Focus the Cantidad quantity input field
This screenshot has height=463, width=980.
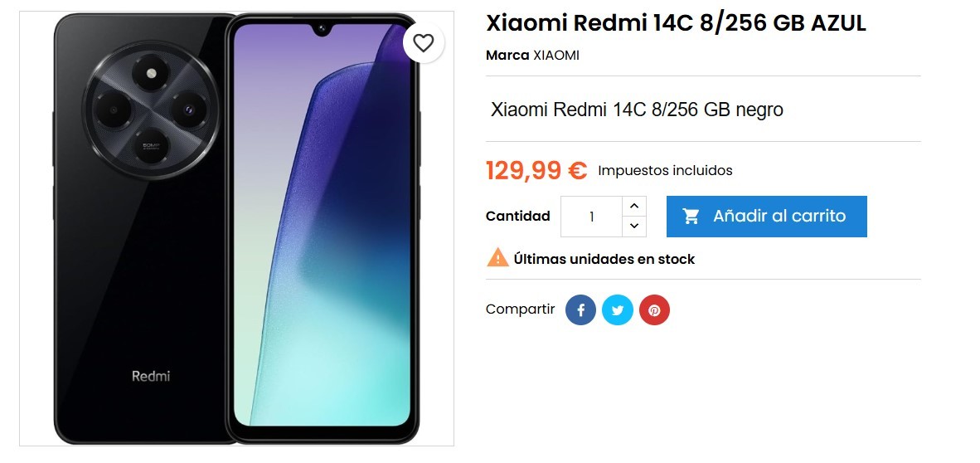591,217
